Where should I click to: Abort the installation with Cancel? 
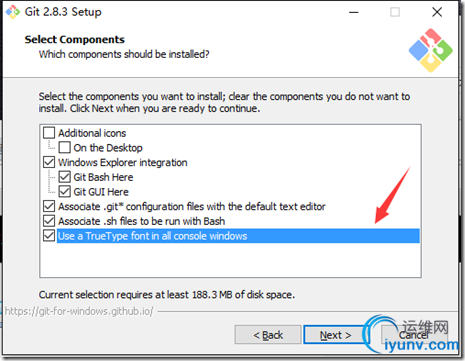413,335
